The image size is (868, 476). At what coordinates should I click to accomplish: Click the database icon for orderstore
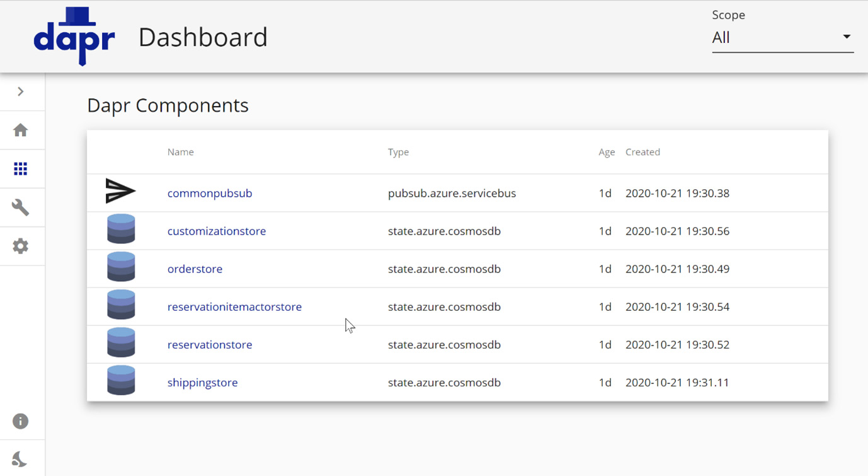tap(121, 267)
